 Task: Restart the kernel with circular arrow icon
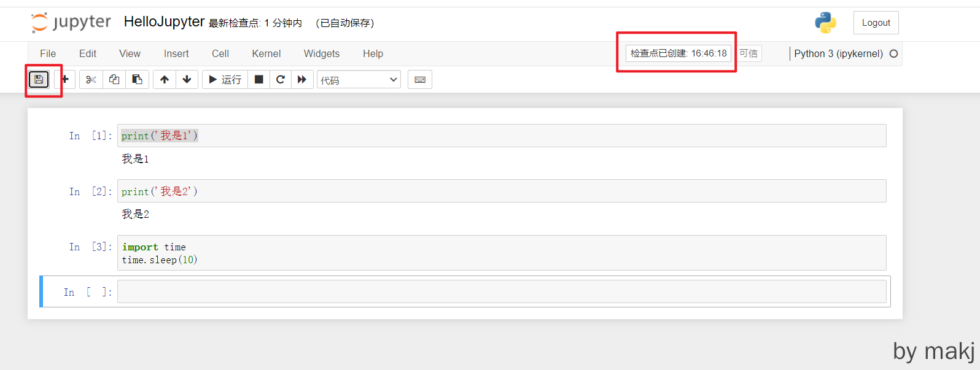click(x=281, y=80)
